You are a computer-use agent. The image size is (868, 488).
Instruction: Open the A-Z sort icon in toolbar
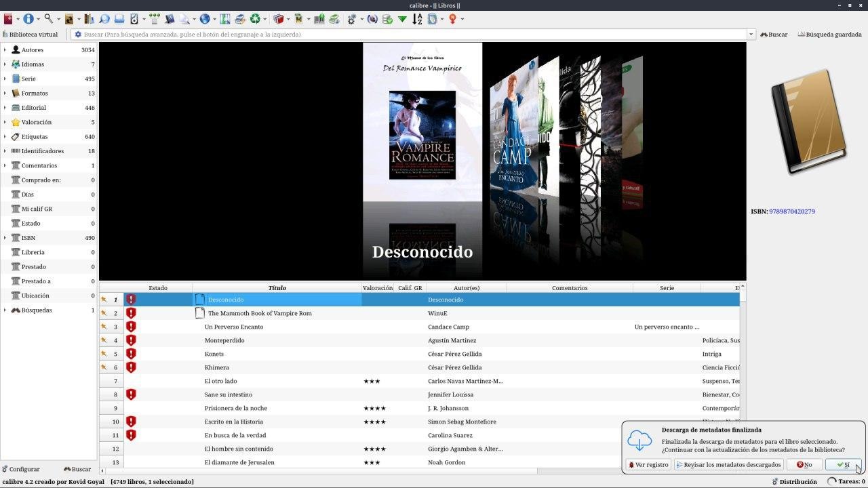[418, 19]
